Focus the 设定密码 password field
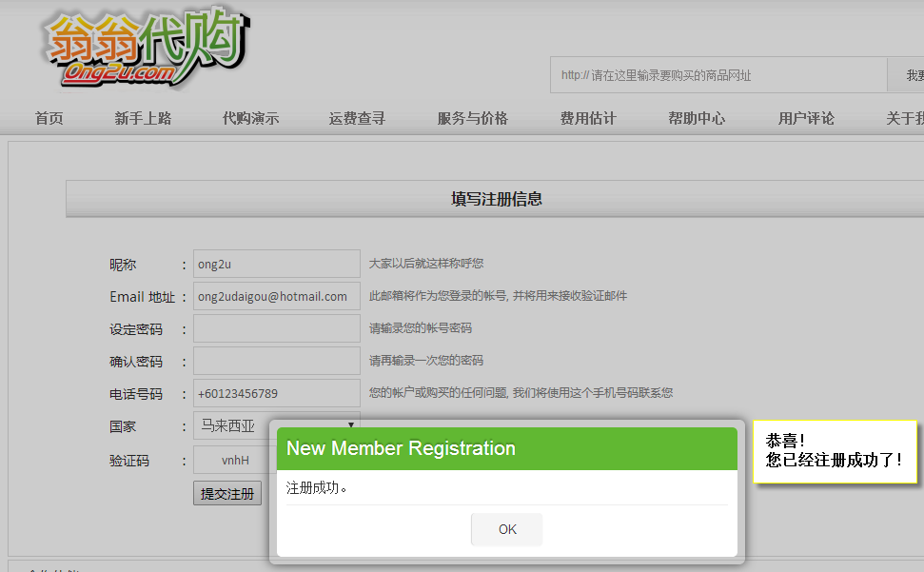Screen dimensions: 924x572 pos(276,328)
